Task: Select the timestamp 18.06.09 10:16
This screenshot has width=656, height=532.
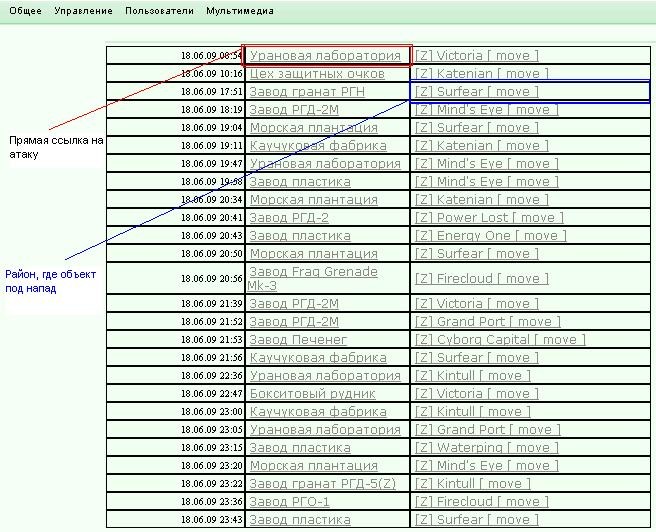Action: coord(212,74)
